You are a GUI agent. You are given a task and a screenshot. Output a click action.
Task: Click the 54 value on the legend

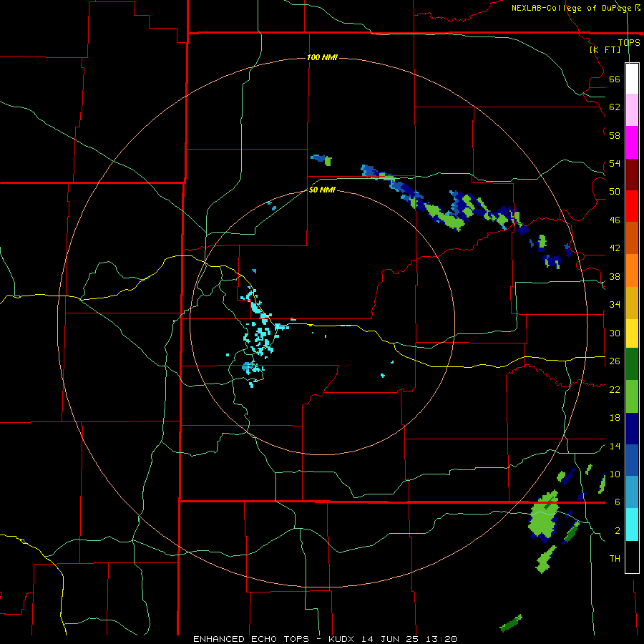tap(615, 163)
